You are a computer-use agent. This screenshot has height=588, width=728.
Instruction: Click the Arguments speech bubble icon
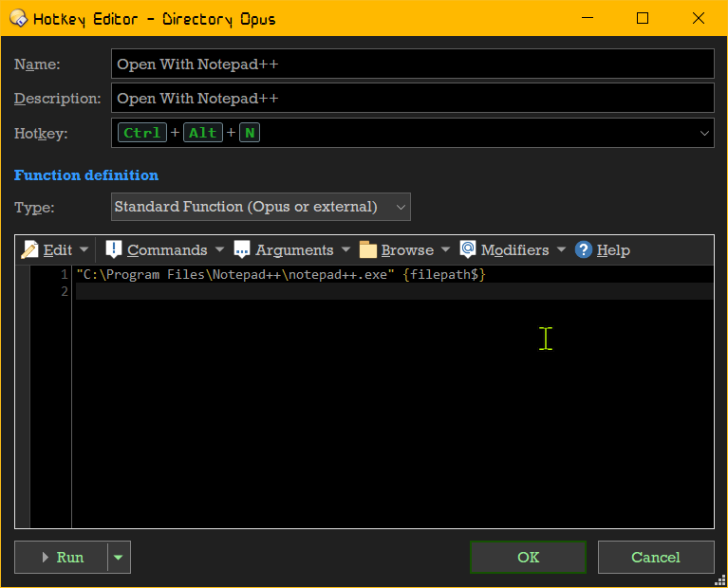(x=241, y=249)
